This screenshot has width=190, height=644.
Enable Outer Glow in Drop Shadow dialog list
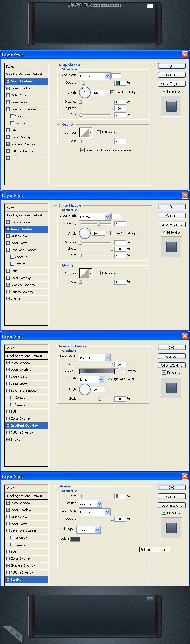(8, 95)
